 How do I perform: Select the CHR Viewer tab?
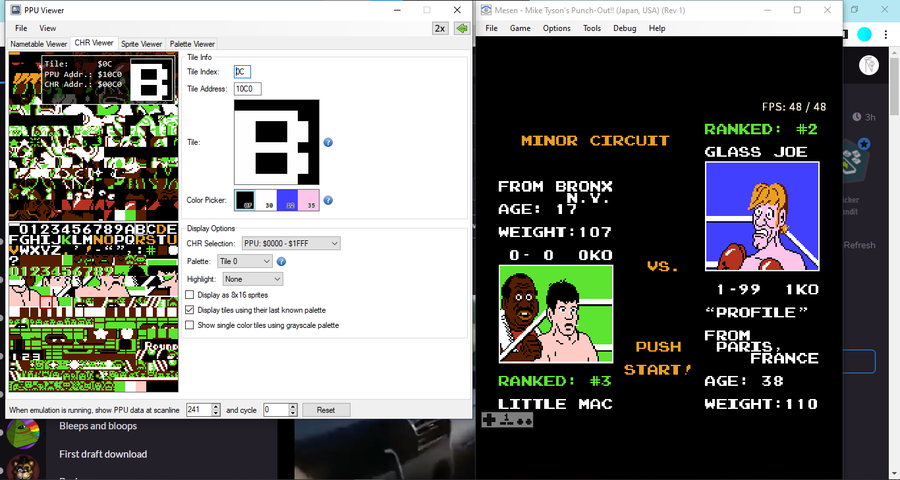pos(94,43)
